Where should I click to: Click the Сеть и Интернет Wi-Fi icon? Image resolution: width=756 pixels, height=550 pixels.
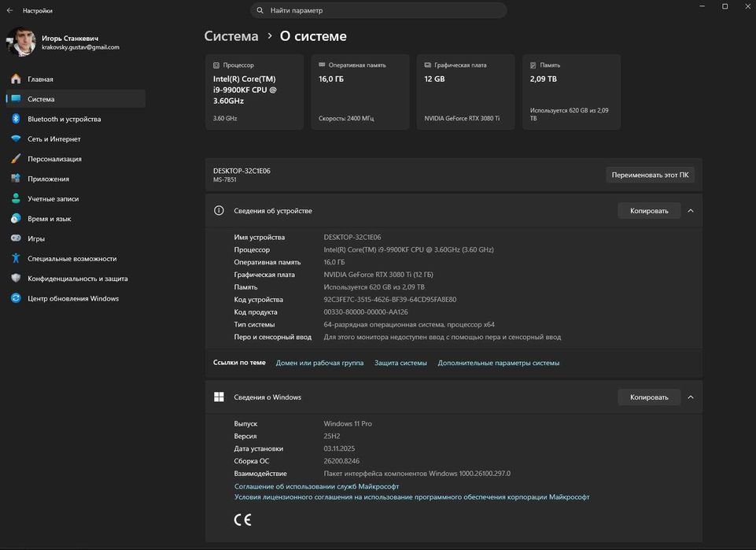16,138
